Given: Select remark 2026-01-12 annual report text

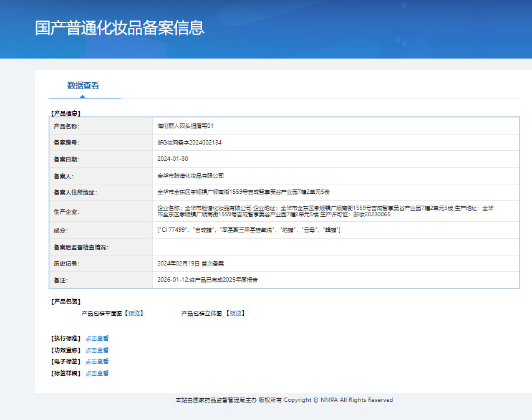Looking at the screenshot, I should pyautogui.click(x=207, y=280).
